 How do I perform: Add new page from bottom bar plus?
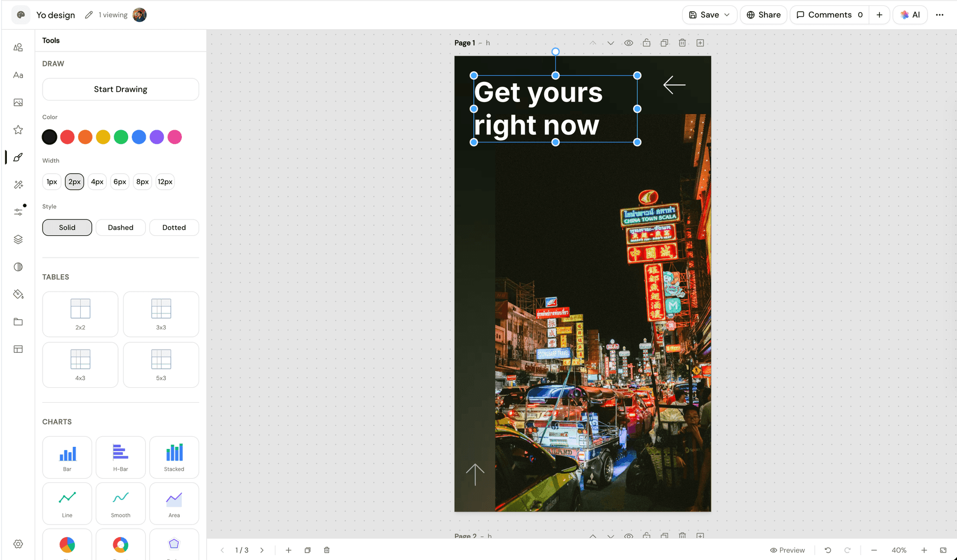(x=288, y=550)
